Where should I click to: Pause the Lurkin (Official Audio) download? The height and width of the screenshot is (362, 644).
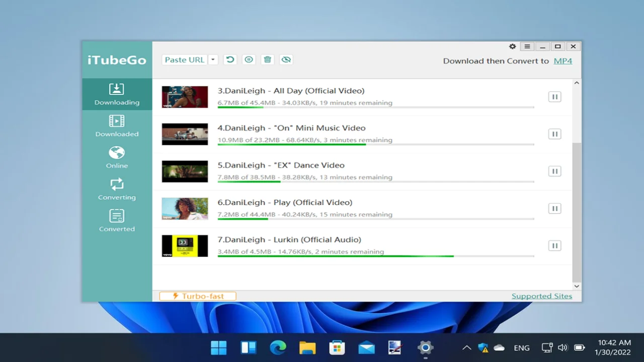tap(554, 246)
